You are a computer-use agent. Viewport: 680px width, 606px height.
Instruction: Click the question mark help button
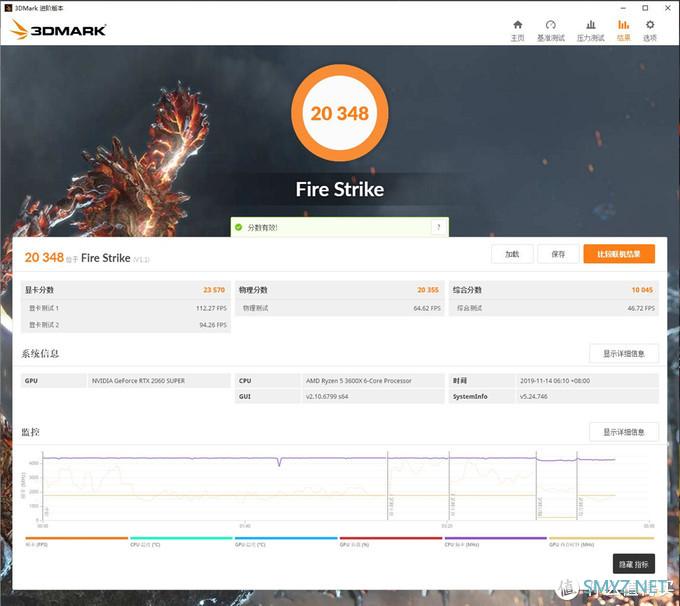(438, 227)
